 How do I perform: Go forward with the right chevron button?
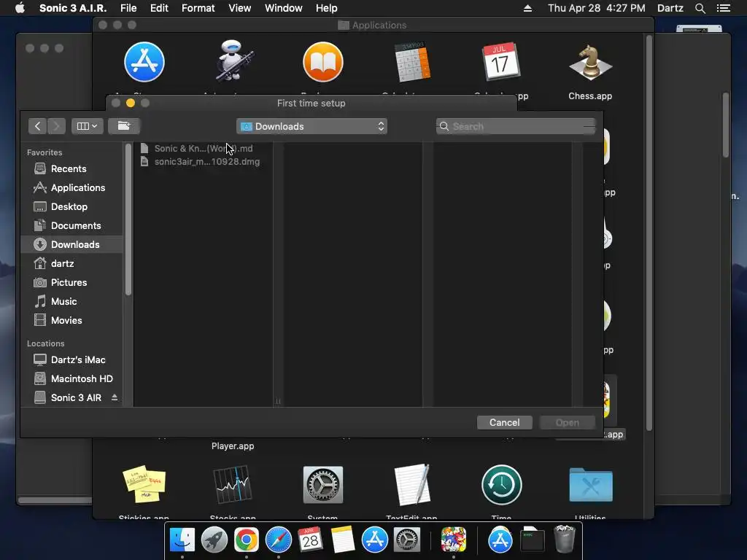click(x=56, y=126)
